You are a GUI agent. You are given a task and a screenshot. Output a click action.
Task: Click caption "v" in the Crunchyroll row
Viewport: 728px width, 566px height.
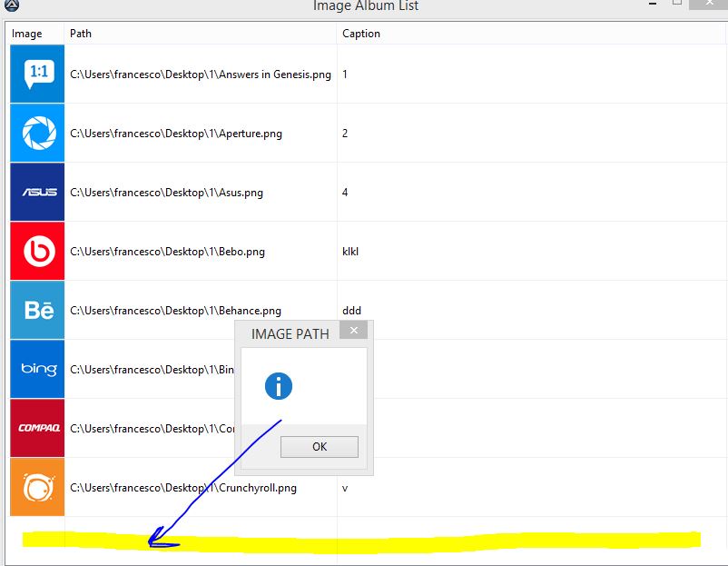pyautogui.click(x=345, y=488)
